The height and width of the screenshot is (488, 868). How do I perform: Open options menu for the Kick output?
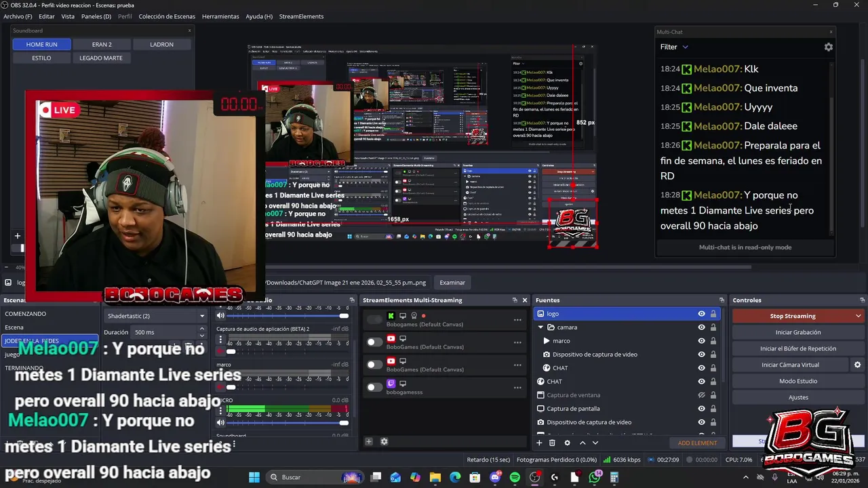coord(517,320)
